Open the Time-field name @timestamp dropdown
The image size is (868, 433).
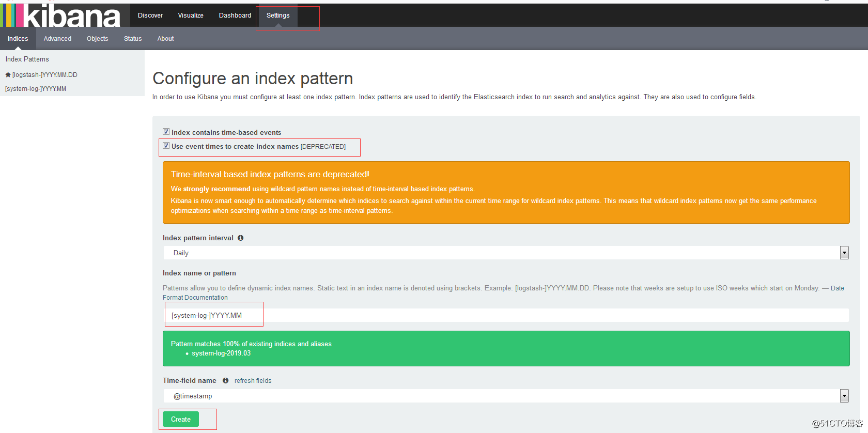coord(506,396)
